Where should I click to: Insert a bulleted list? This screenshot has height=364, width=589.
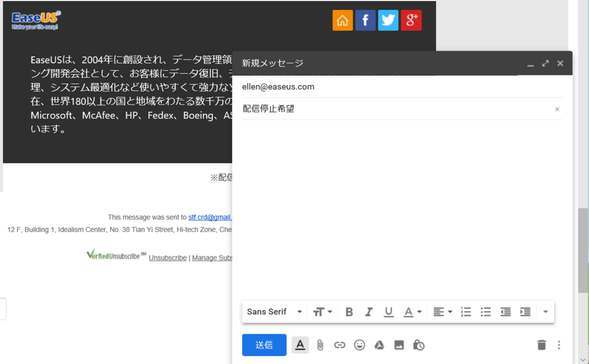pos(485,312)
